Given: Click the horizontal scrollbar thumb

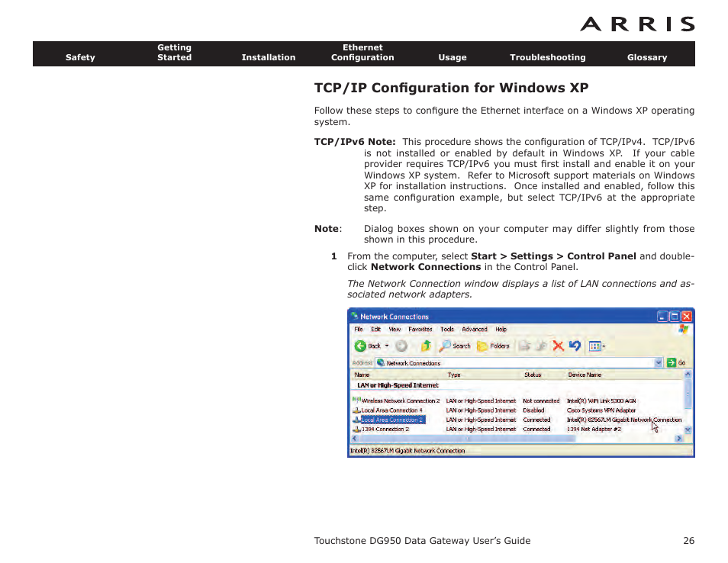Looking at the screenshot, I should [467, 438].
